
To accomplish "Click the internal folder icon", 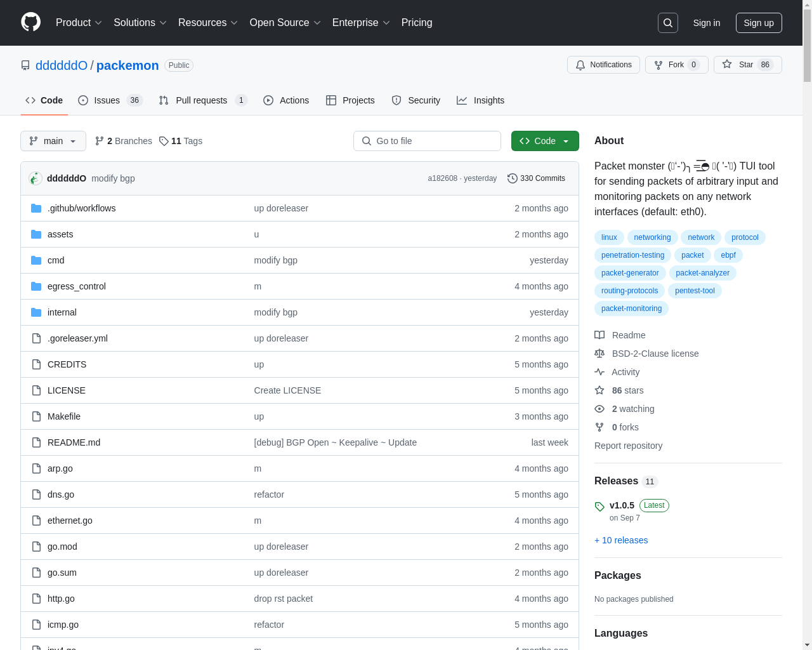I will (36, 312).
